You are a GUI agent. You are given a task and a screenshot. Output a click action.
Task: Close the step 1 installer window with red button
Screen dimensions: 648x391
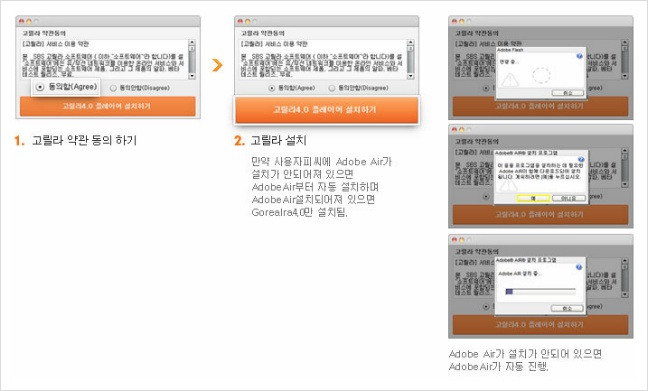tap(22, 21)
